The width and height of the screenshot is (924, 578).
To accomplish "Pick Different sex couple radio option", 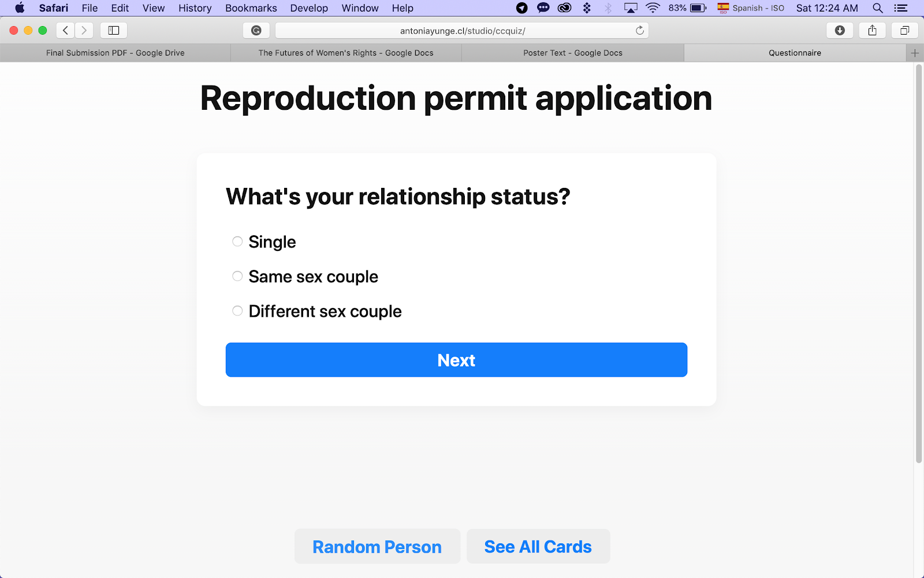I will (x=237, y=311).
